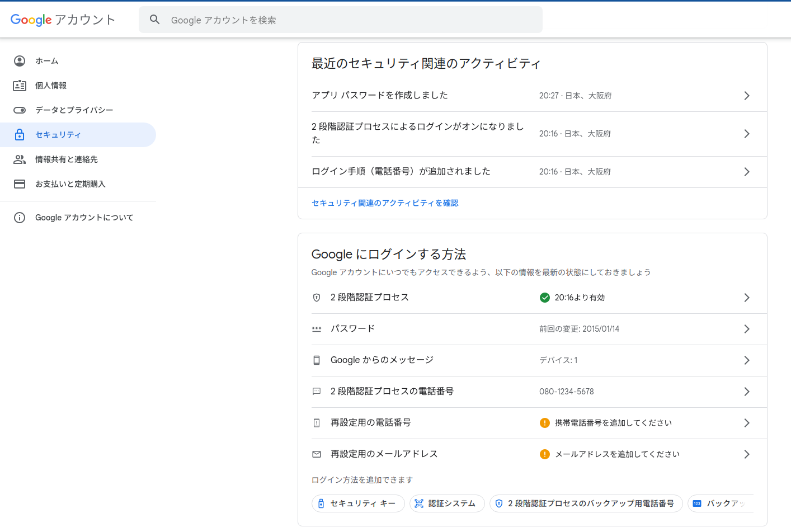Click the データとプライバシー toggle-shaped icon

20,110
